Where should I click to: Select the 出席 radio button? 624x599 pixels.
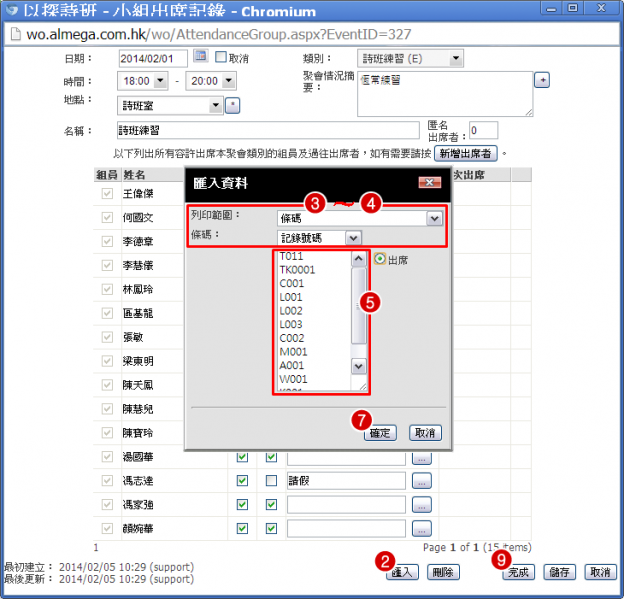[380, 259]
